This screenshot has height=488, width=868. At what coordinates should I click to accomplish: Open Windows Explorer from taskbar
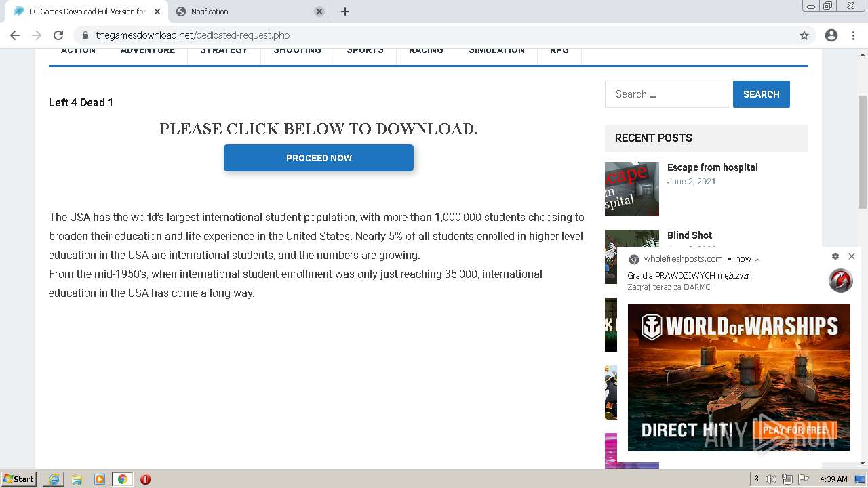(77, 479)
